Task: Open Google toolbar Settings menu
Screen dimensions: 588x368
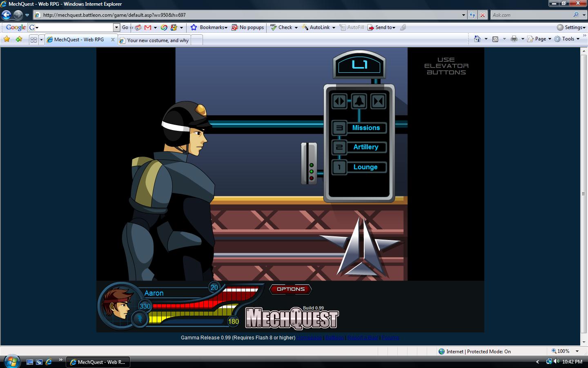Action: [x=571, y=27]
